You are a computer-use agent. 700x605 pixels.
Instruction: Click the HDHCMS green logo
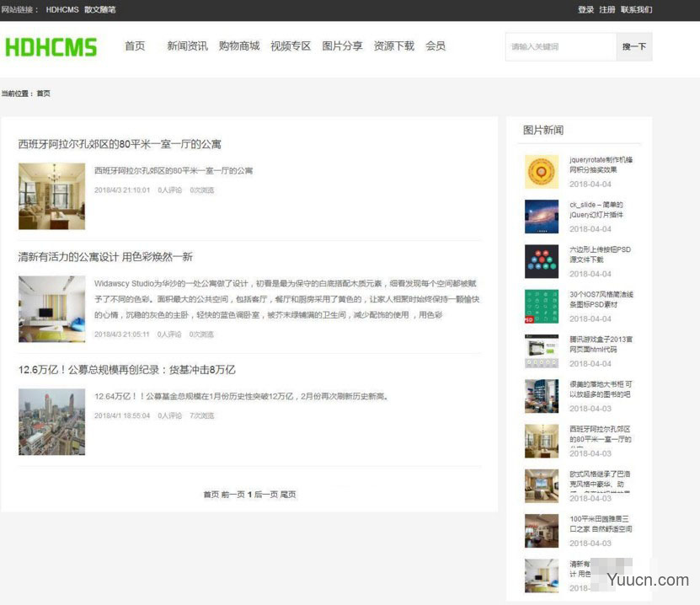(51, 47)
